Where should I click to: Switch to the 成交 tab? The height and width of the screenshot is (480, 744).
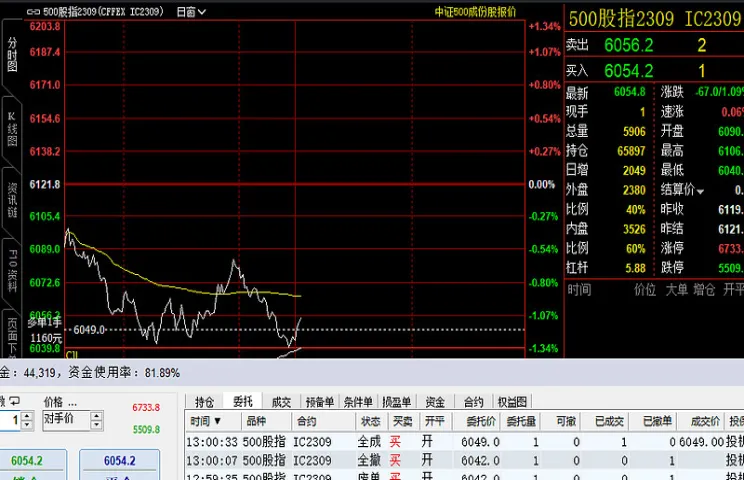tap(281, 402)
